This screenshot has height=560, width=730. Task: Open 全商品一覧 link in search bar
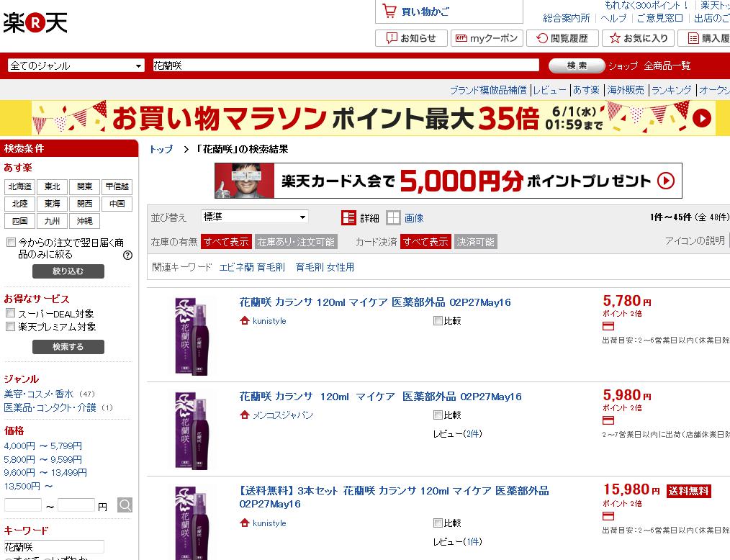667,66
